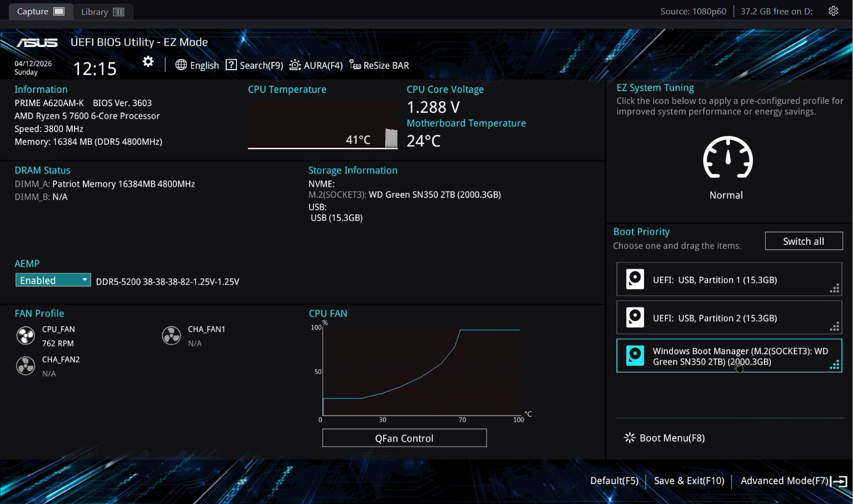Image resolution: width=853 pixels, height=504 pixels.
Task: Open Search(F9) in the BIOS toolbar
Action: tap(254, 65)
